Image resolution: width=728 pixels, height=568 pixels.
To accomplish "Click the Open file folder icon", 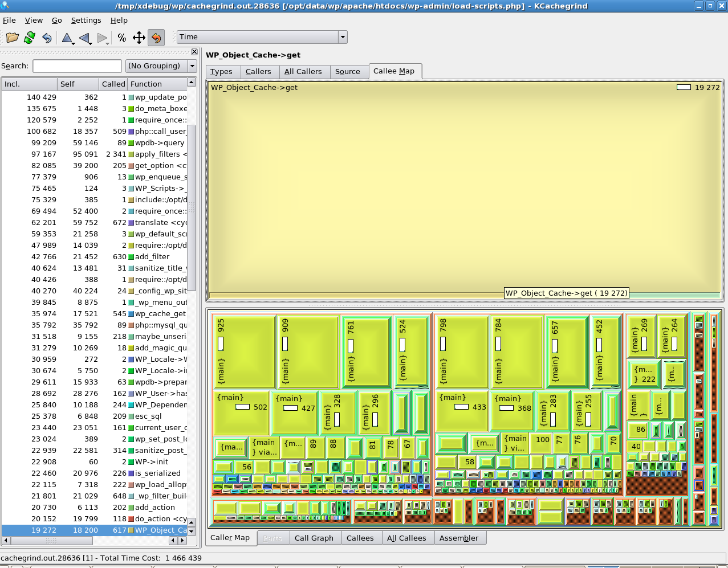I will [13, 38].
